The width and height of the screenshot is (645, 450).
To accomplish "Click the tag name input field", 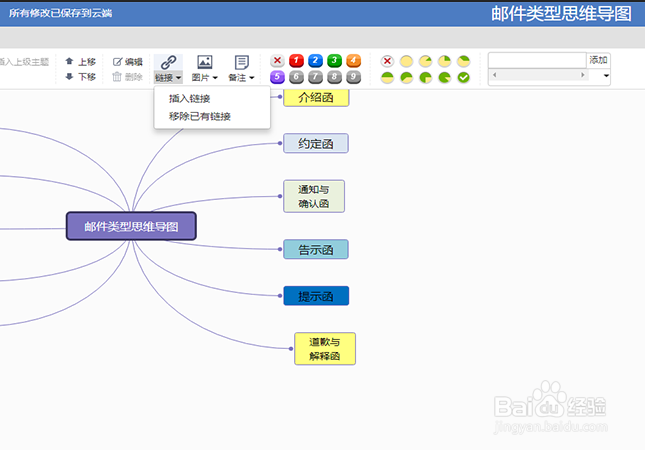I will pyautogui.click(x=537, y=60).
